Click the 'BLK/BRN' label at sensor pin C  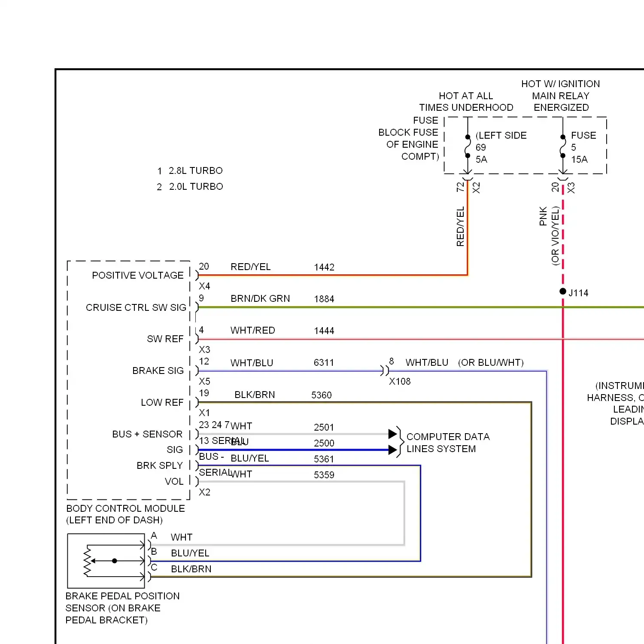point(191,569)
